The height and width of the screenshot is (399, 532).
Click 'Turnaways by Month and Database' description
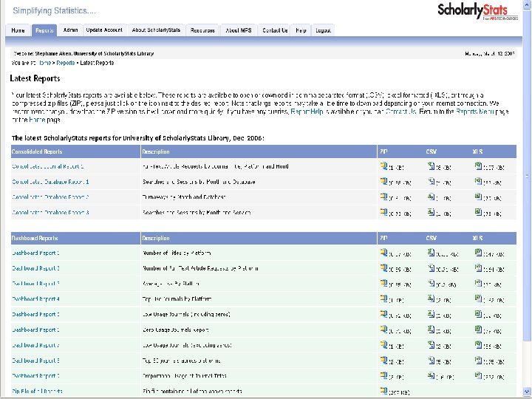point(184,197)
